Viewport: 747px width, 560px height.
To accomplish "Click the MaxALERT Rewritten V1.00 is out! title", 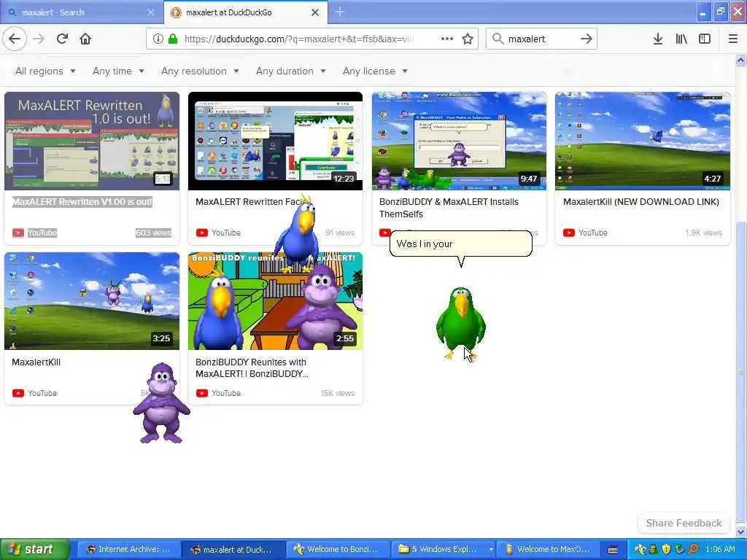I will click(x=82, y=202).
